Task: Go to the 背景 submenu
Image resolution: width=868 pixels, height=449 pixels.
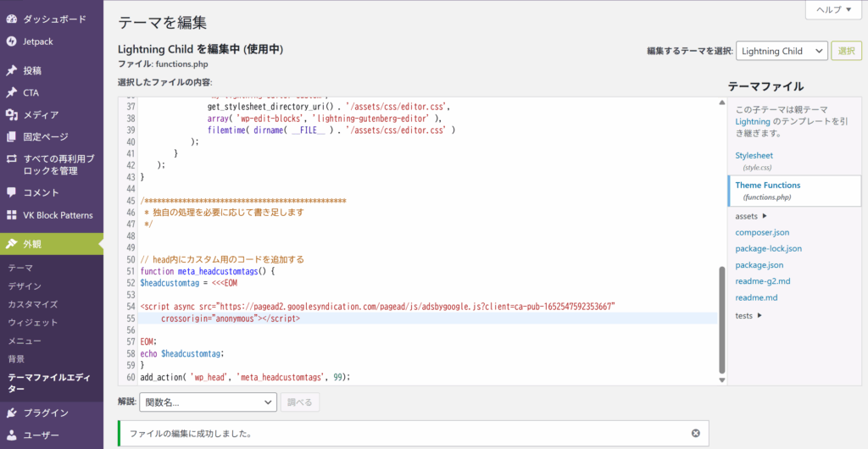Action: [16, 359]
